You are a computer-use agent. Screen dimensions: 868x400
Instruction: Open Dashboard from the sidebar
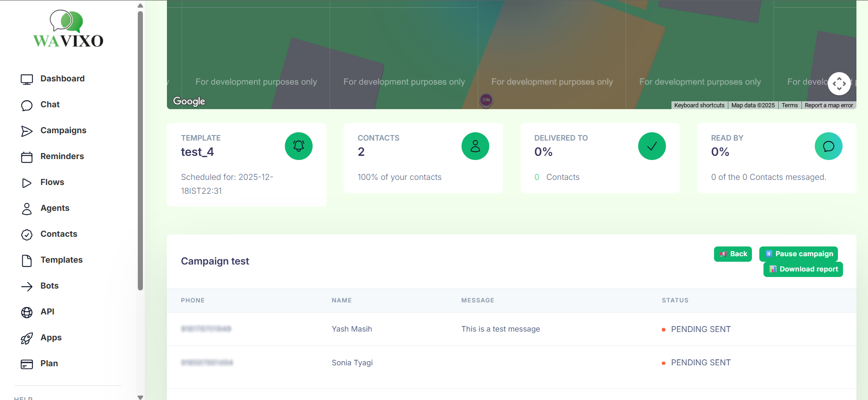62,79
